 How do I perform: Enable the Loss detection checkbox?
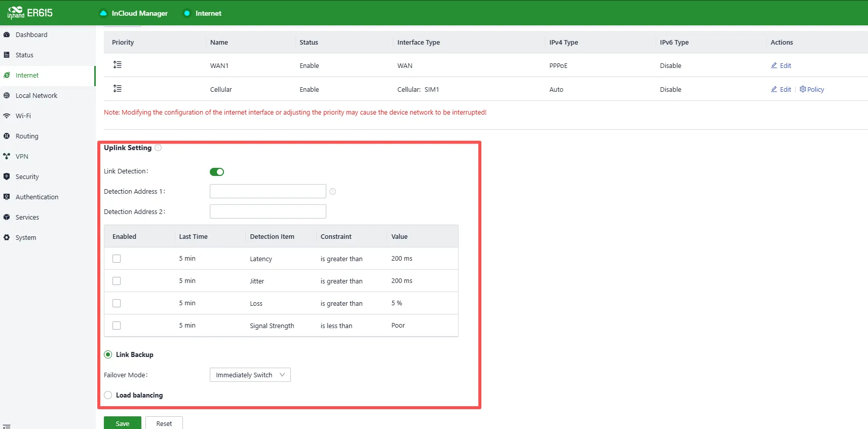tap(117, 303)
